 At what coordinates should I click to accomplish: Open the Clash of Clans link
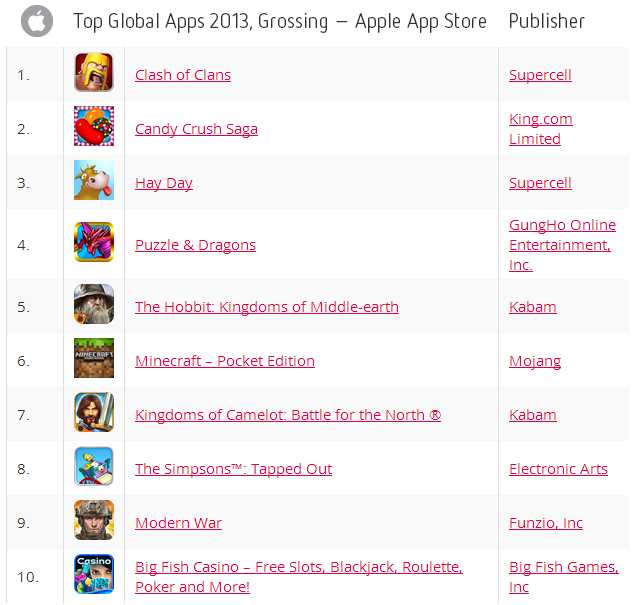pos(183,75)
